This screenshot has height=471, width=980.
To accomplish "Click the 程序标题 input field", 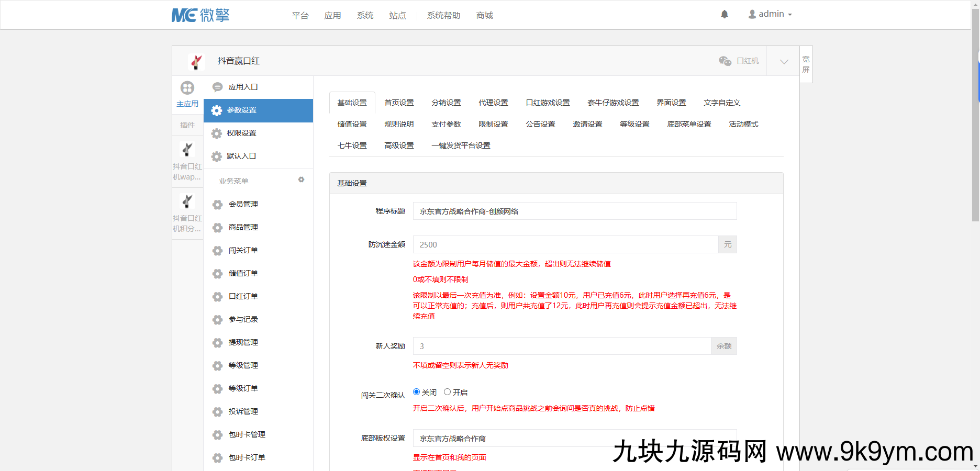I will (574, 211).
